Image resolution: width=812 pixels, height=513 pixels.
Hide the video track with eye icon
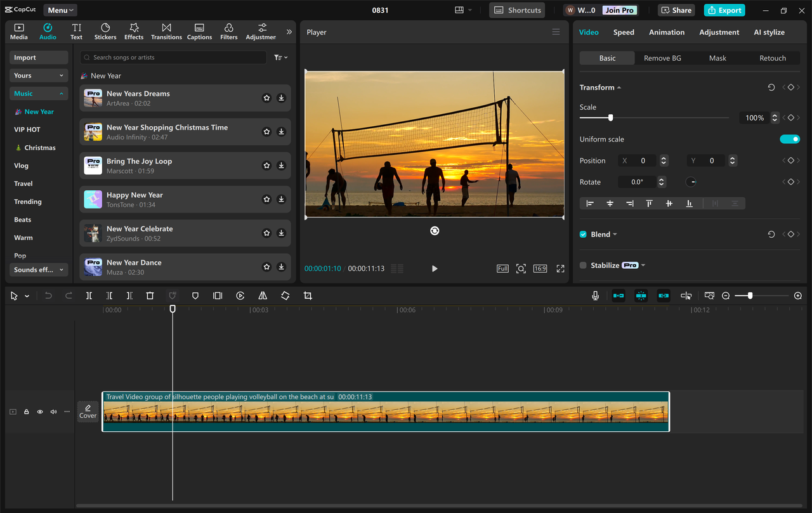(40, 412)
